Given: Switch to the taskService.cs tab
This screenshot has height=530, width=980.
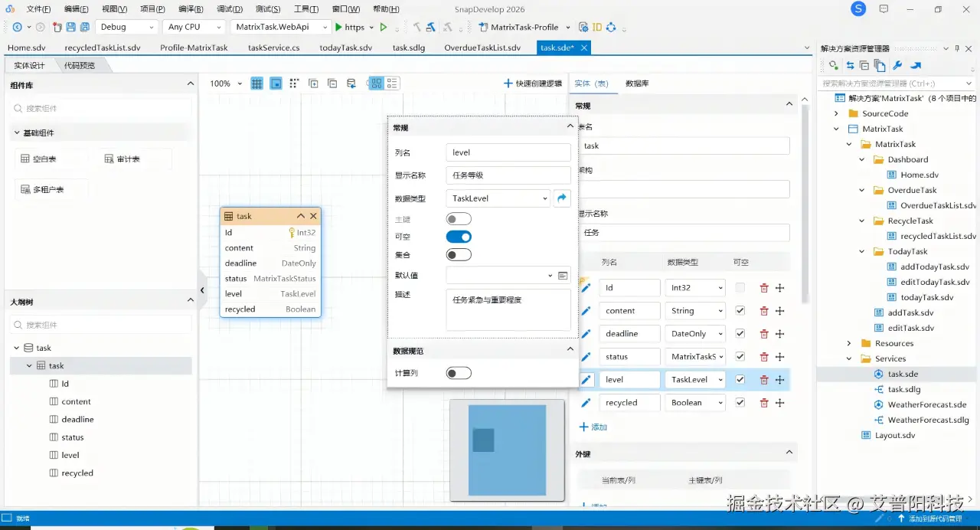Looking at the screenshot, I should pos(273,47).
